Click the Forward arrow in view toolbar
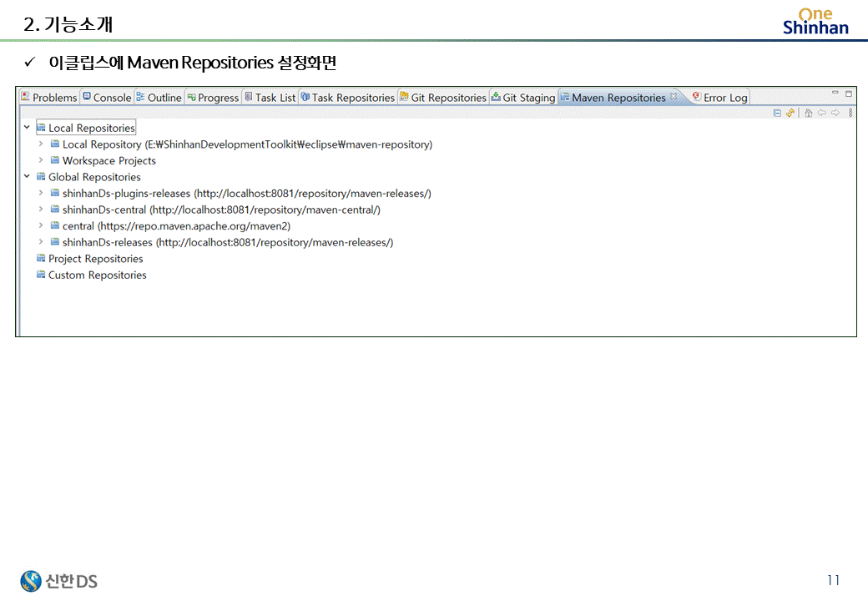Viewport: 868px width, 601px height. pyautogui.click(x=835, y=113)
